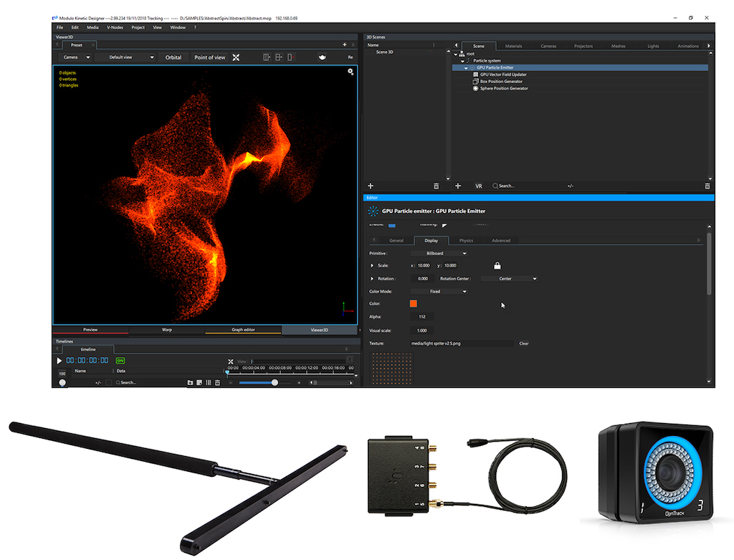The height and width of the screenshot is (560, 734).
Task: Click the teapot render icon in Viewer3D toolbar
Action: [323, 57]
